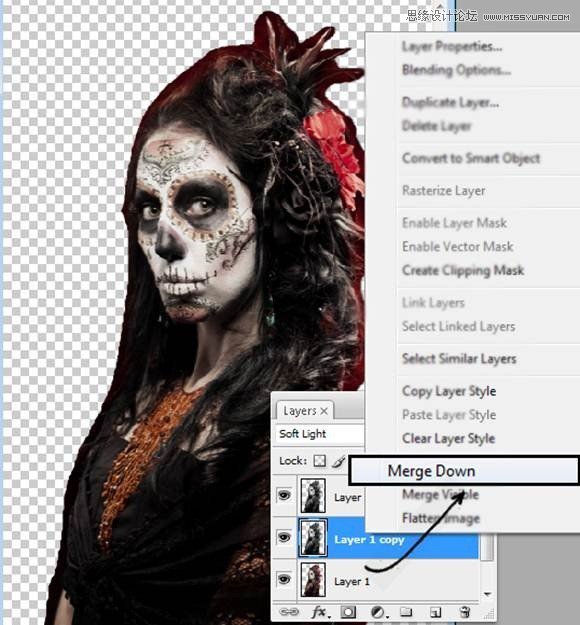
Task: Choose Select Linked Layers in context menu
Action: pos(459,327)
